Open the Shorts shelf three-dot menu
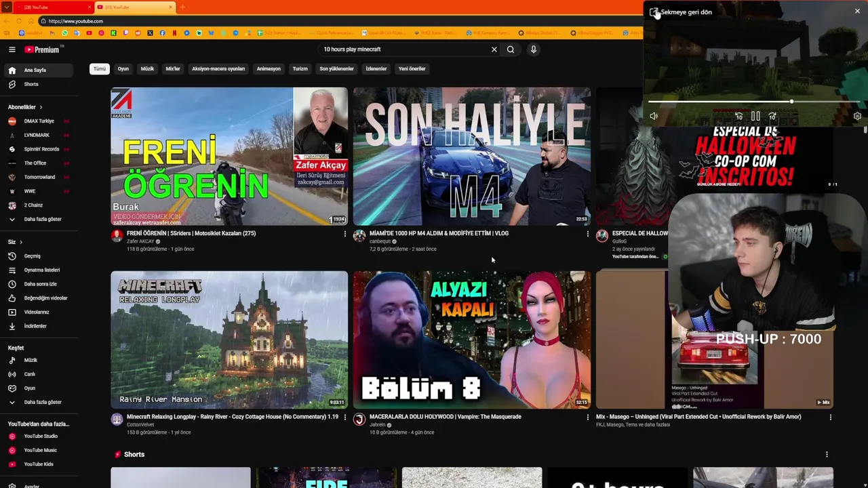The image size is (868, 488). (x=827, y=455)
